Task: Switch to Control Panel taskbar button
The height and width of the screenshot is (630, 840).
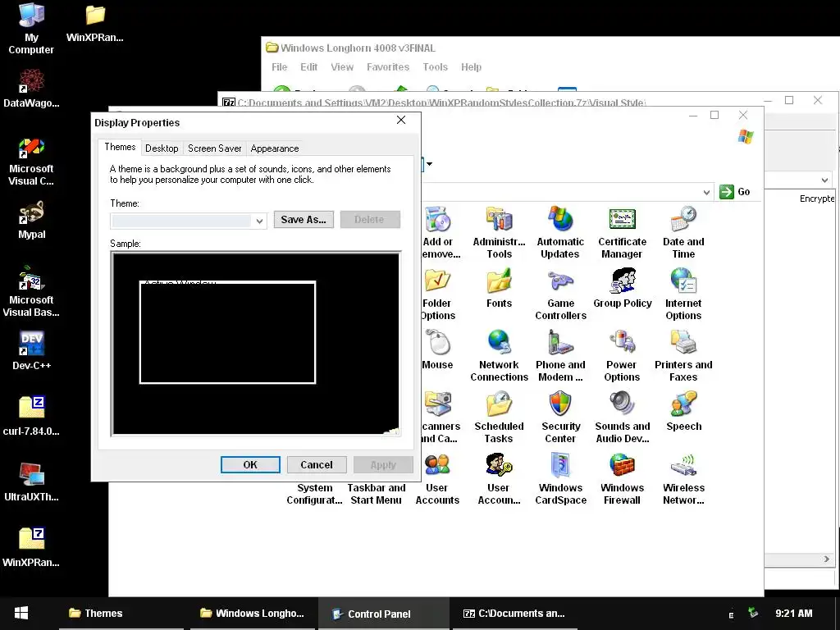Action: pyautogui.click(x=384, y=614)
